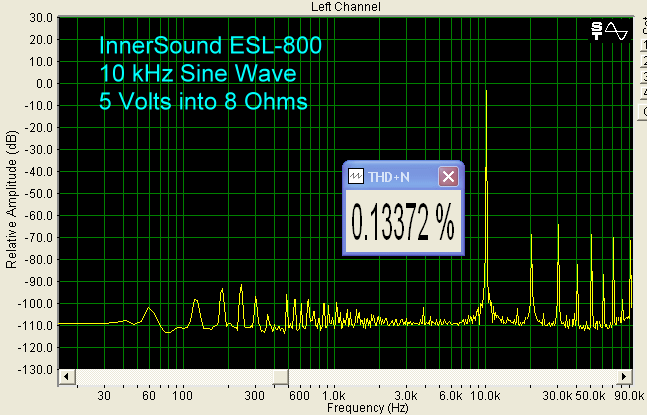The image size is (647, 415).
Task: Click the -130.0 dB amplitude axis value
Action: [x=35, y=370]
